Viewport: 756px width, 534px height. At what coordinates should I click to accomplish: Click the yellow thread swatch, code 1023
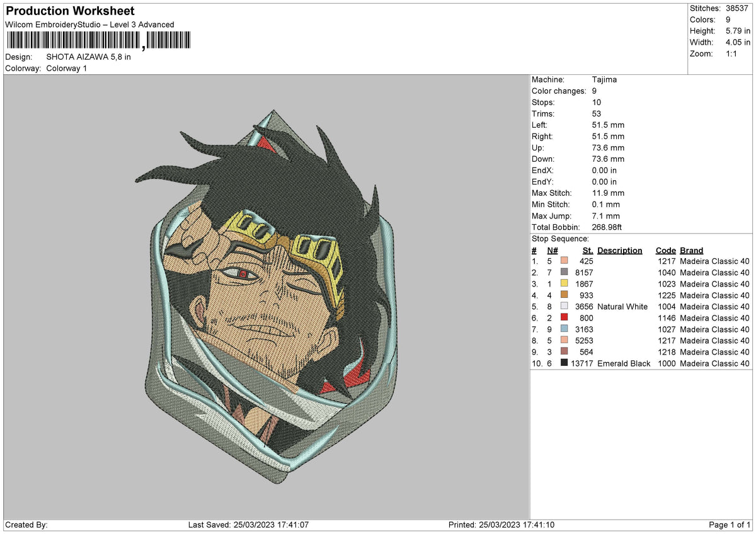[564, 284]
